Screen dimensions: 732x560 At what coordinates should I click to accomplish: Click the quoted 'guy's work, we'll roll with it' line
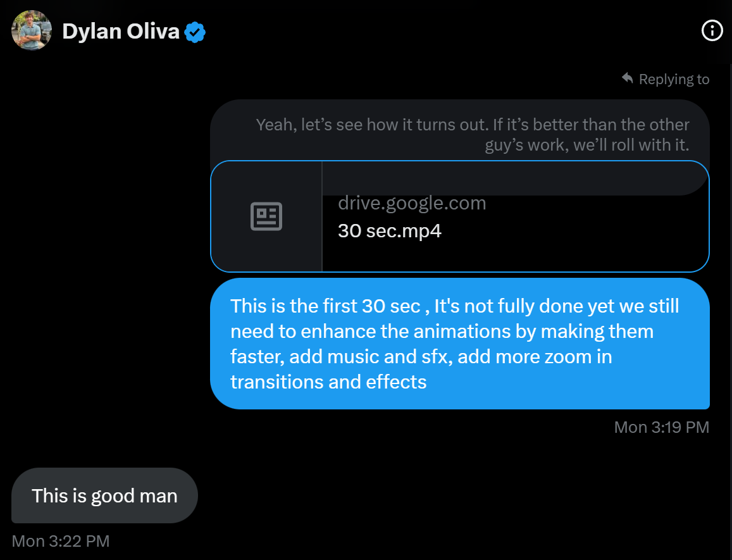(x=586, y=145)
